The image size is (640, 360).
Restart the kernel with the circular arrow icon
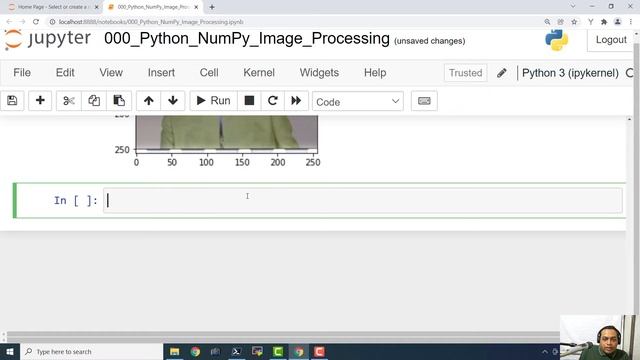pyautogui.click(x=273, y=101)
